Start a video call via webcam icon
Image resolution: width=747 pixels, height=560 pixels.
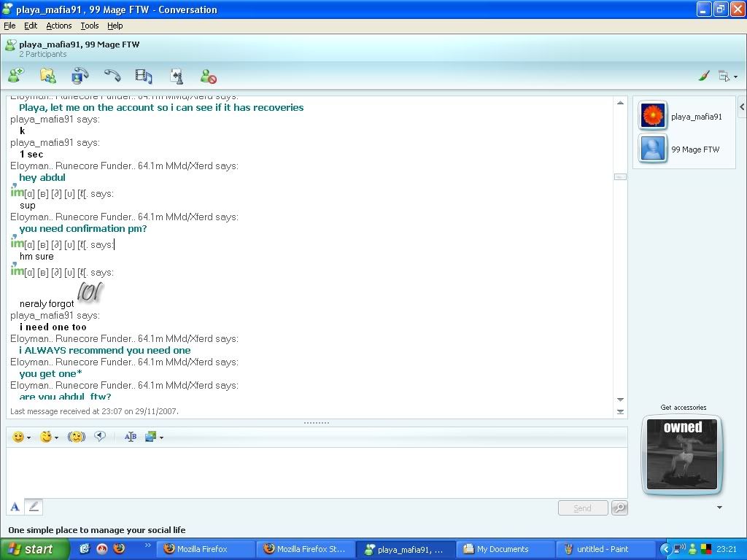[80, 75]
